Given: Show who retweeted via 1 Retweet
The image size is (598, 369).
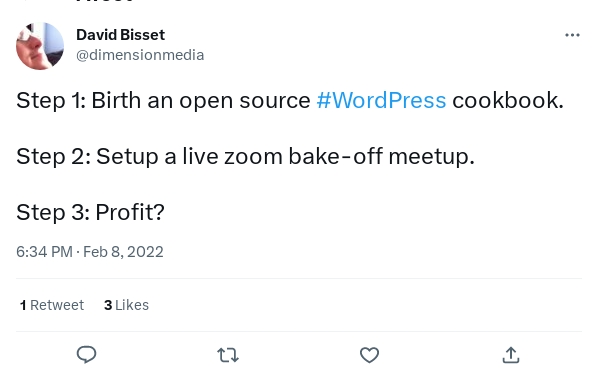Looking at the screenshot, I should (52, 305).
